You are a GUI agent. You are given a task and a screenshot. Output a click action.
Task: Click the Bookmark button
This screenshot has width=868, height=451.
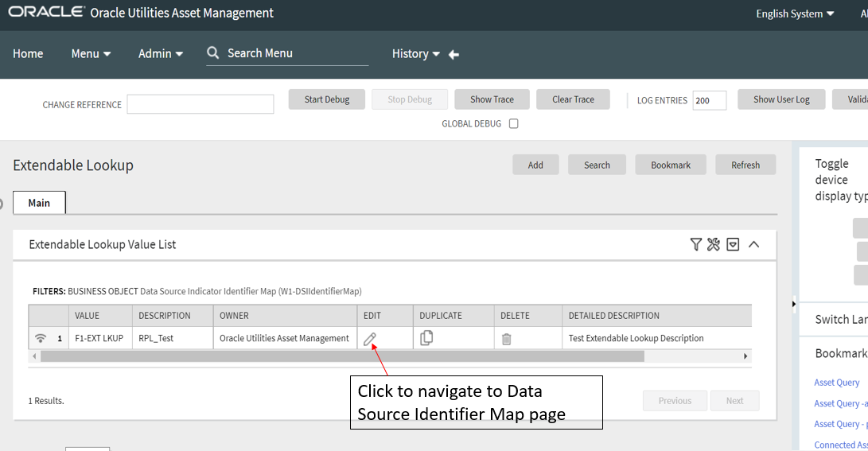coord(671,165)
